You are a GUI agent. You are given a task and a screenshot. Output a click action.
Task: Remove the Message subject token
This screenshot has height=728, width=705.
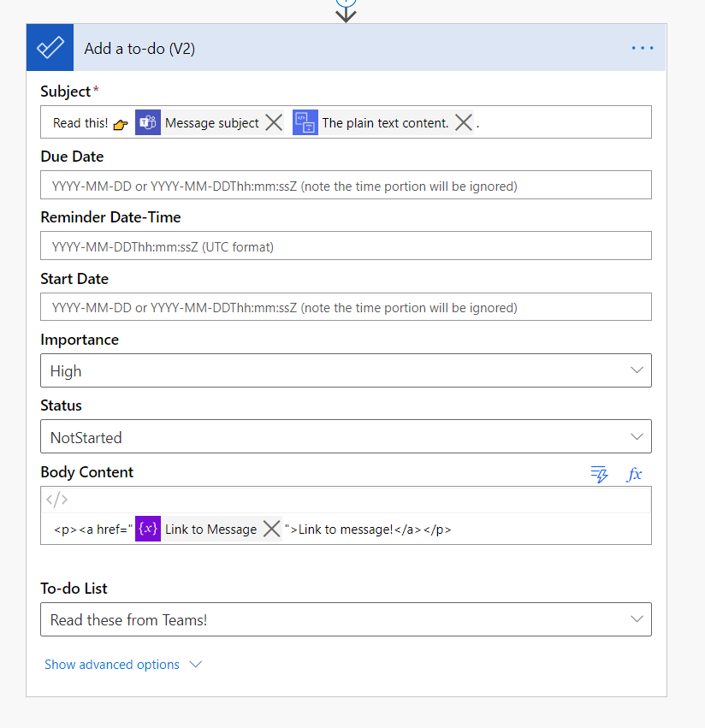(274, 122)
